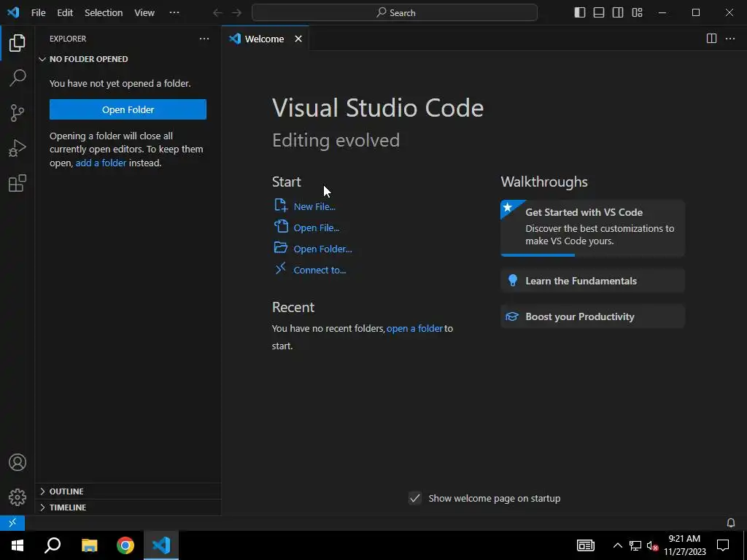Open Customize Layout icon
The image size is (747, 560).
pyautogui.click(x=637, y=13)
